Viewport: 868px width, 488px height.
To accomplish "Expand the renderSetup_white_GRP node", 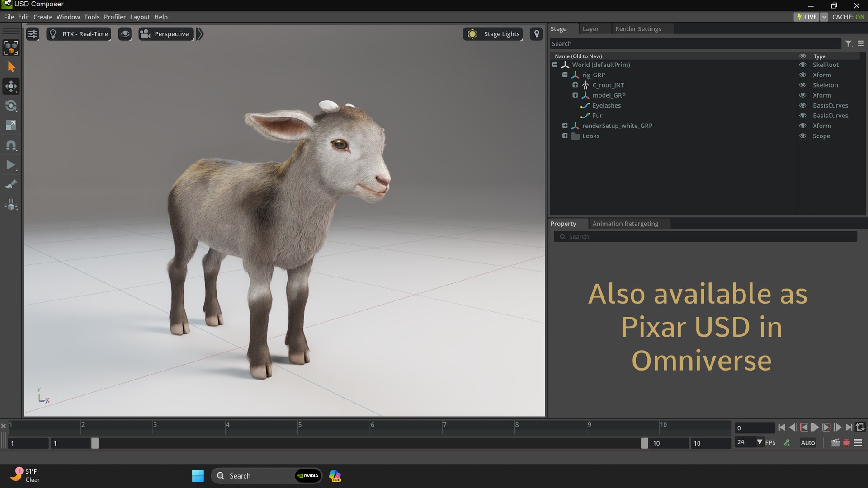I will tap(565, 126).
